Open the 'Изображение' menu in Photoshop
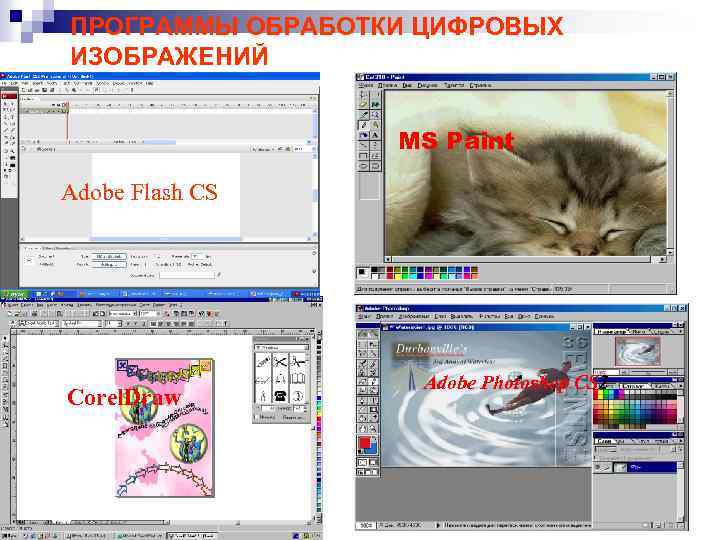This screenshot has height=540, width=720. 413,316
